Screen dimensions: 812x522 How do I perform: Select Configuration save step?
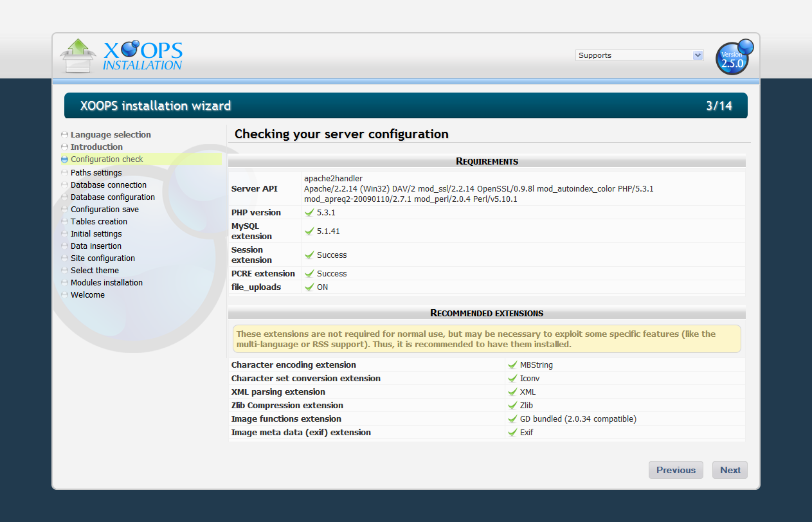(105, 209)
